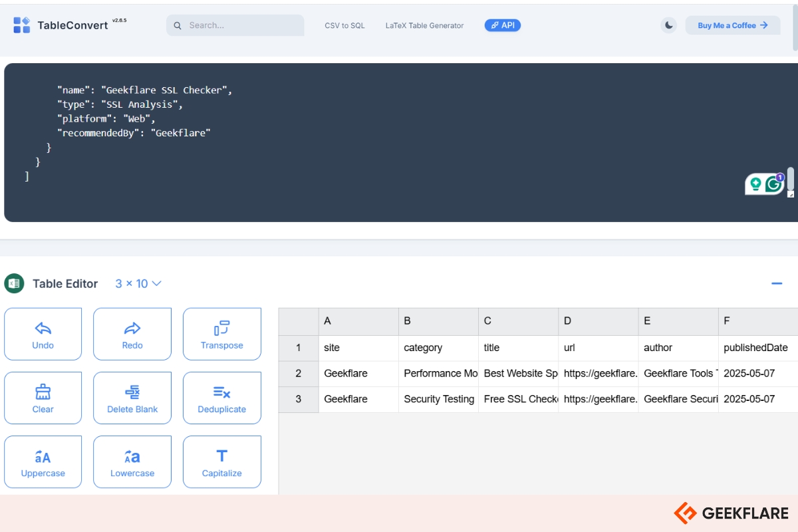Click the 'Security Testing' cell
This screenshot has height=532, width=798.
coord(438,400)
